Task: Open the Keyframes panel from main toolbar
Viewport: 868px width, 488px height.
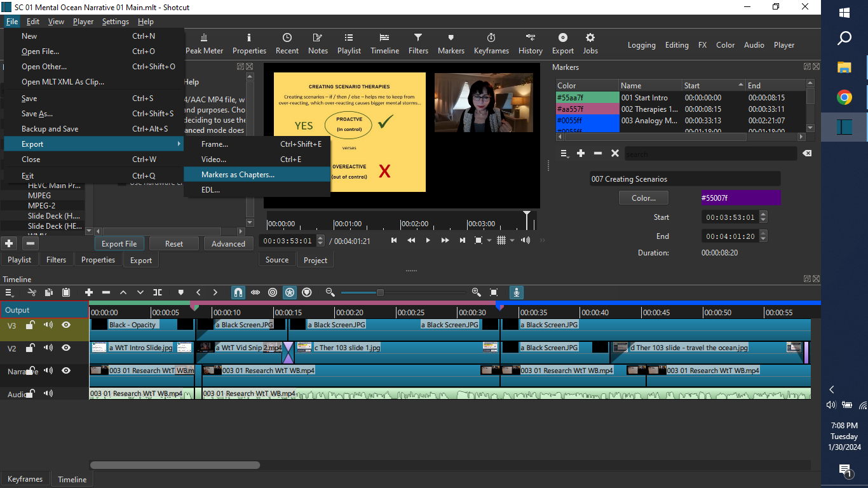Action: tap(491, 44)
